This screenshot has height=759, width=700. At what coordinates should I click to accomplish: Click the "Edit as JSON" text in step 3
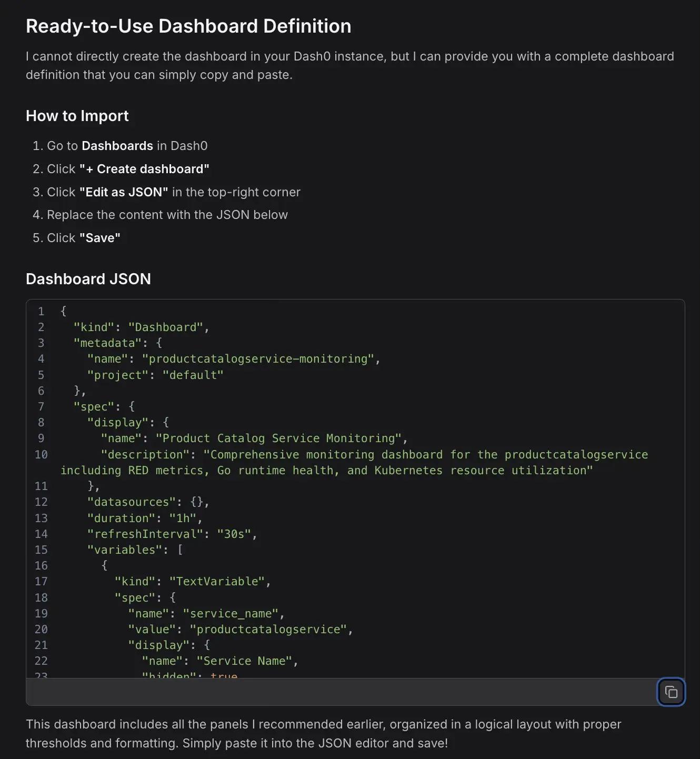click(x=124, y=192)
